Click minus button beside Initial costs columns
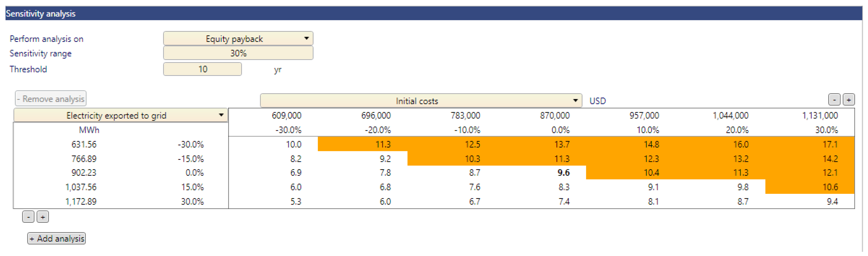 (834, 100)
